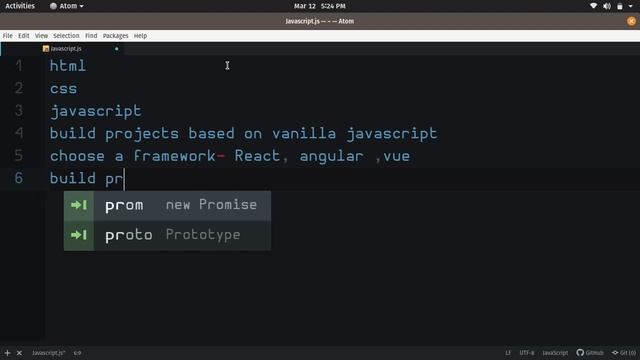
Task: Click the word 'React' on line 5
Action: click(258, 156)
